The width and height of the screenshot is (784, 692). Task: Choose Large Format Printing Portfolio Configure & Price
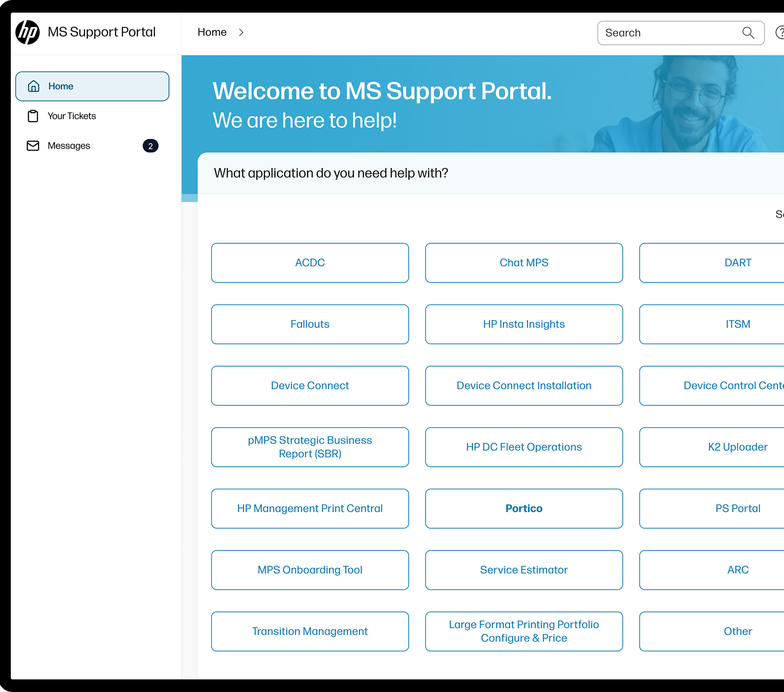pyautogui.click(x=524, y=631)
